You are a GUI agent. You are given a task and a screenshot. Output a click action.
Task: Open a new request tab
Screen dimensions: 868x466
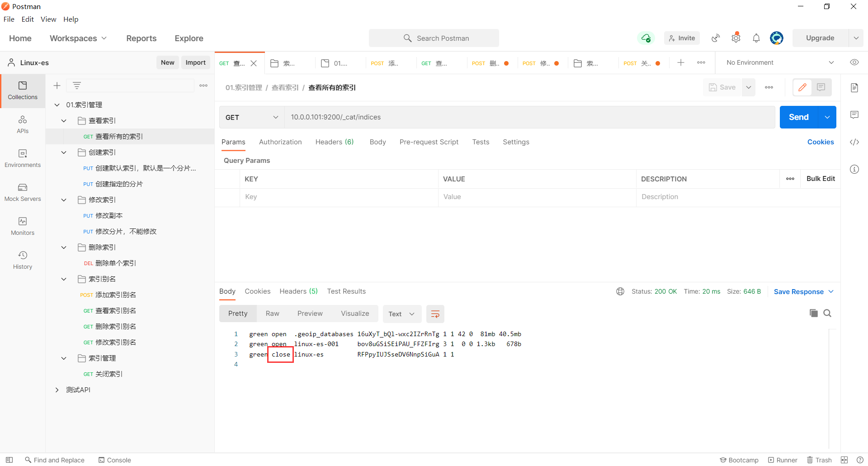point(681,63)
